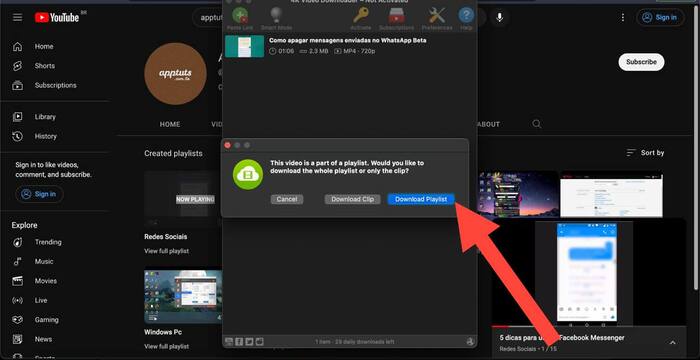Click 'Created playlists' heading
The height and width of the screenshot is (360, 700).
tap(173, 153)
